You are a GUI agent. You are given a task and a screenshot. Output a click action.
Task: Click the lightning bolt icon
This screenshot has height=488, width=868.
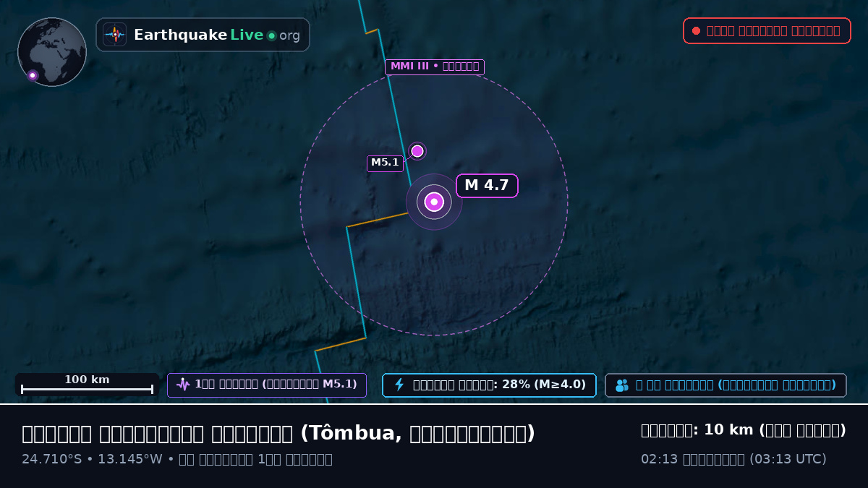399,385
